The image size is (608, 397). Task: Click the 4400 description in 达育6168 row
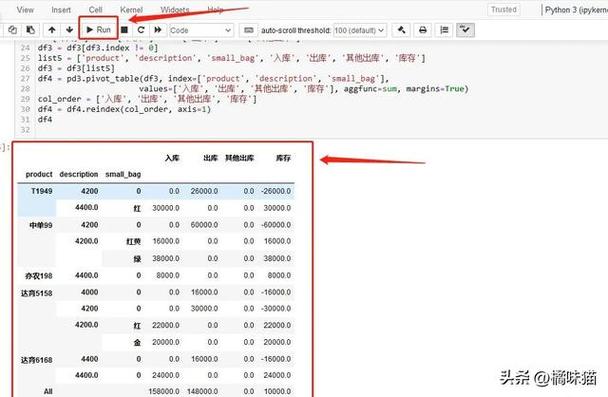[x=90, y=359]
